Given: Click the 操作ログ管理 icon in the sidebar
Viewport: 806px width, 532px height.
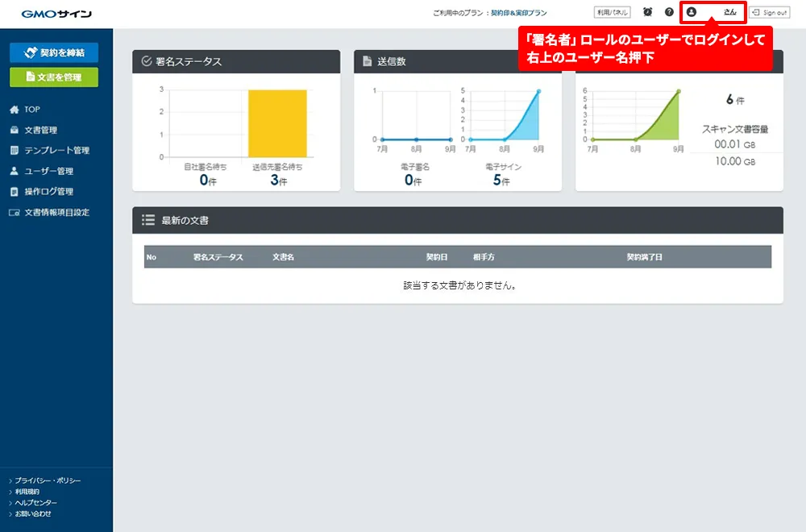Looking at the screenshot, I should point(14,192).
